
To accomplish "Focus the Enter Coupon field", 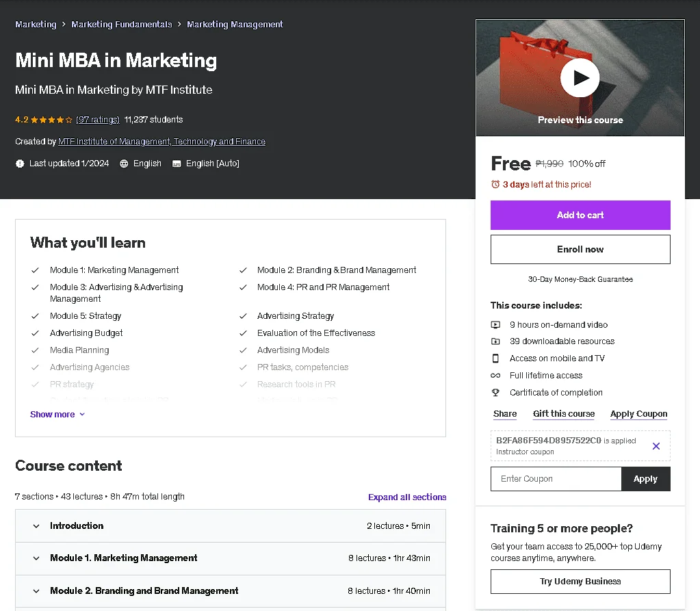I will [556, 479].
